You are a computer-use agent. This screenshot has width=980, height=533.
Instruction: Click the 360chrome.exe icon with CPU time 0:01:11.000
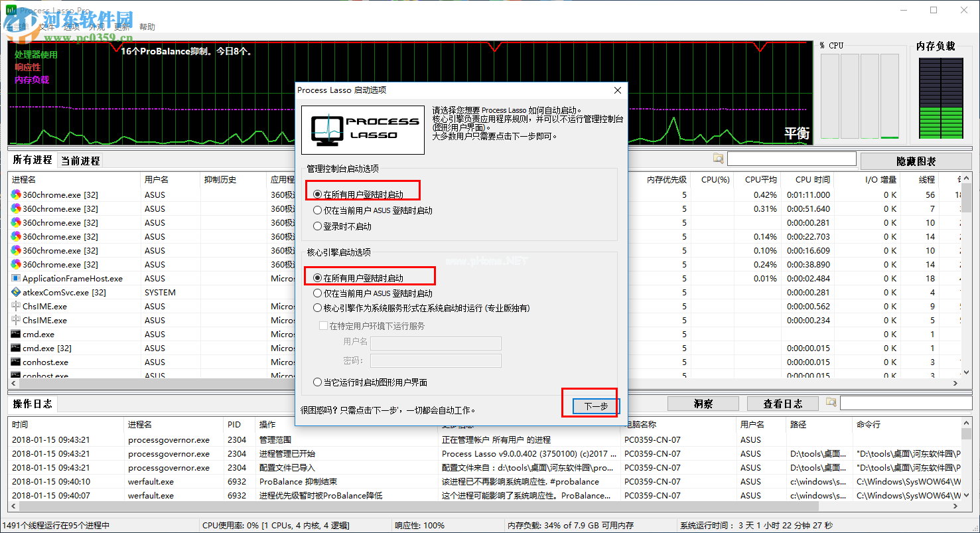click(16, 194)
